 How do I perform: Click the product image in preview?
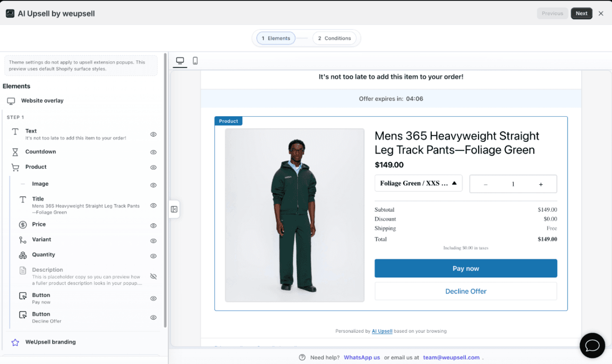pos(295,215)
